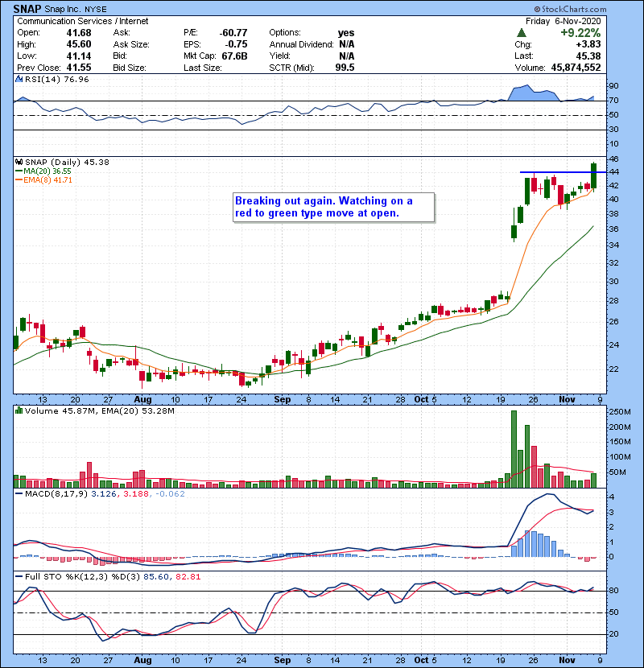Click the tallest blue MACD histogram bar

pos(527,543)
